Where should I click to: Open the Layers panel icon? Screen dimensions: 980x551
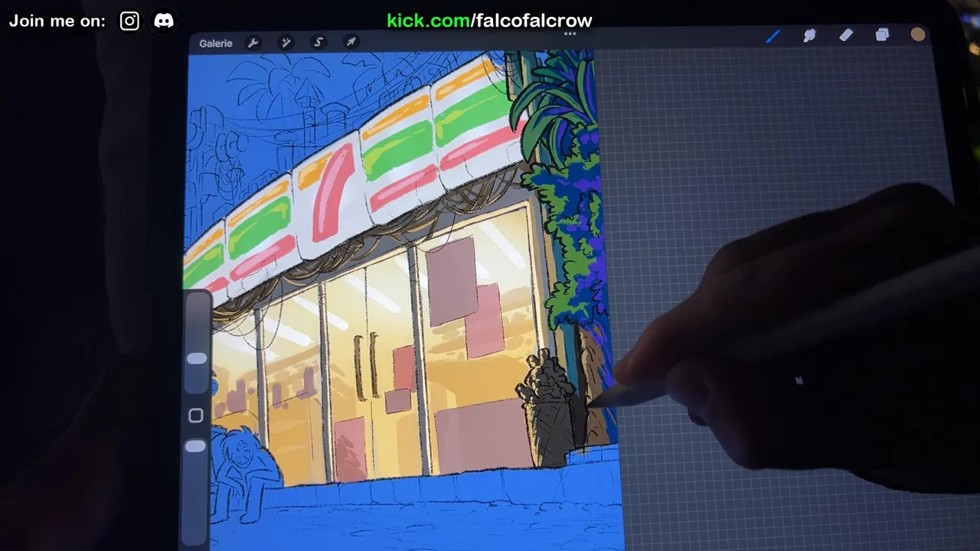coord(882,34)
